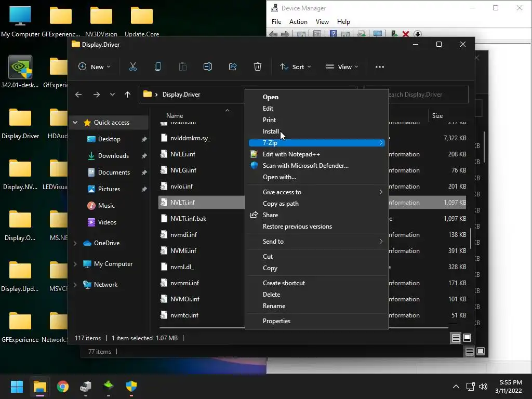The image size is (532, 399).
Task: Choose Open with... in context menu
Action: pos(317,177)
